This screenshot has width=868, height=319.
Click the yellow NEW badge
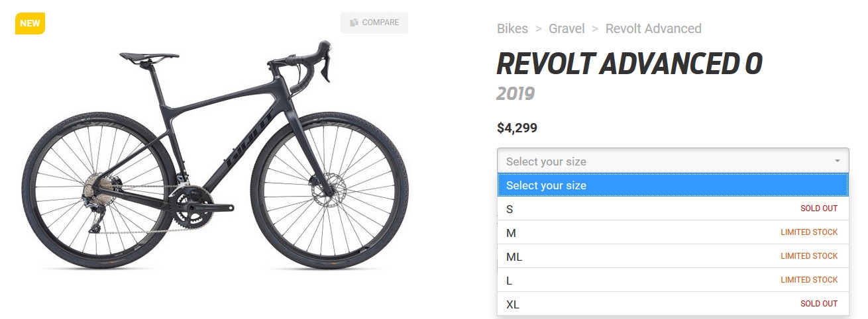point(30,23)
